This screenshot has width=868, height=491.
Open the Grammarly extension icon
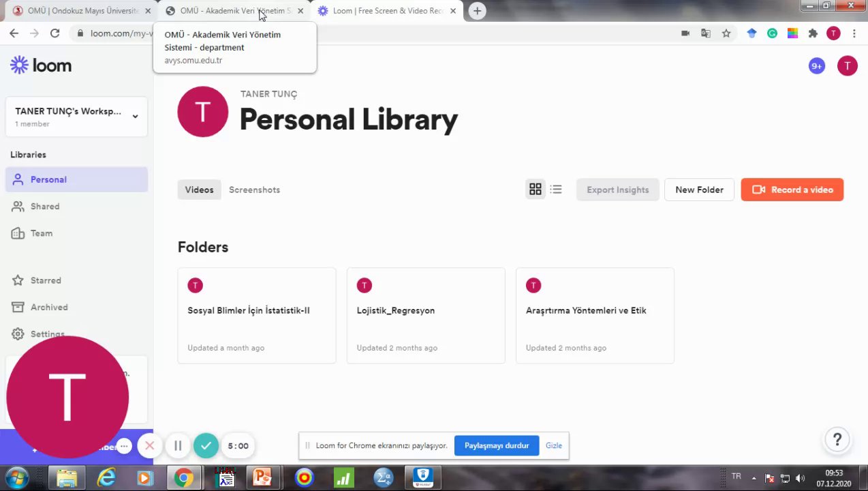click(772, 33)
